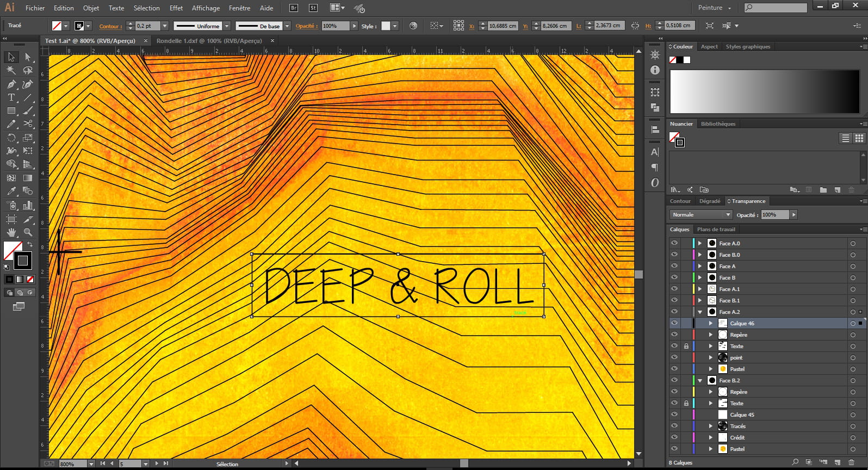Select the Rotate tool
Viewport: 868px width, 470px height.
click(11, 138)
